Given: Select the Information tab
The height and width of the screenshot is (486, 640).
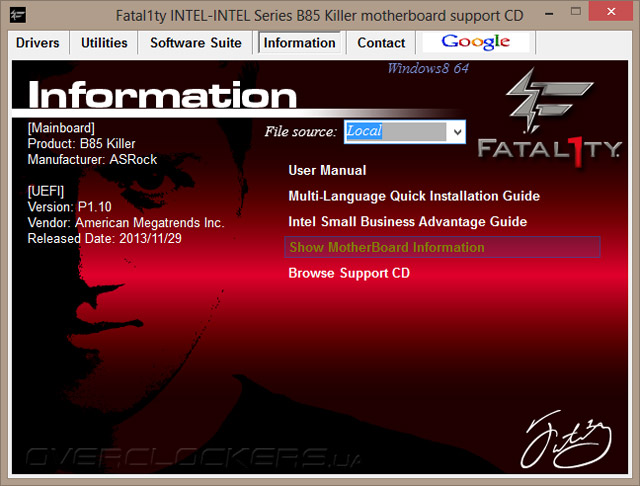Looking at the screenshot, I should tap(299, 43).
